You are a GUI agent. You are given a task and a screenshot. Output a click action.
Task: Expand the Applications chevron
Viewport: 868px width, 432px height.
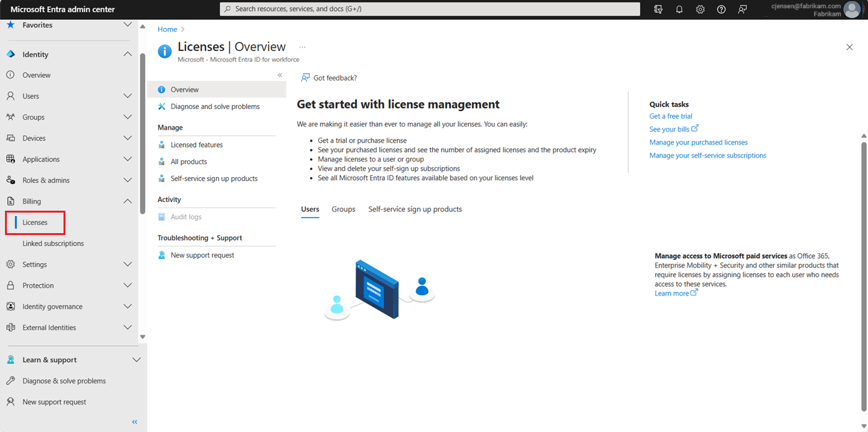pyautogui.click(x=128, y=159)
